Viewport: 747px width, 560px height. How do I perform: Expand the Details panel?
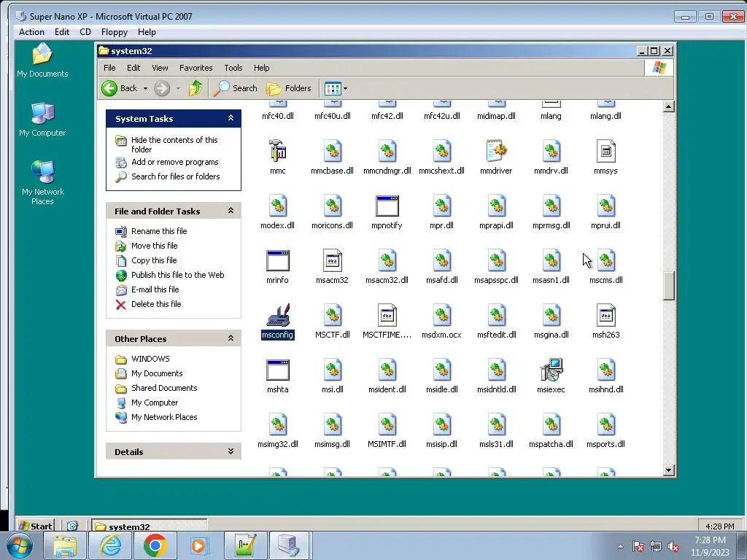(231, 451)
